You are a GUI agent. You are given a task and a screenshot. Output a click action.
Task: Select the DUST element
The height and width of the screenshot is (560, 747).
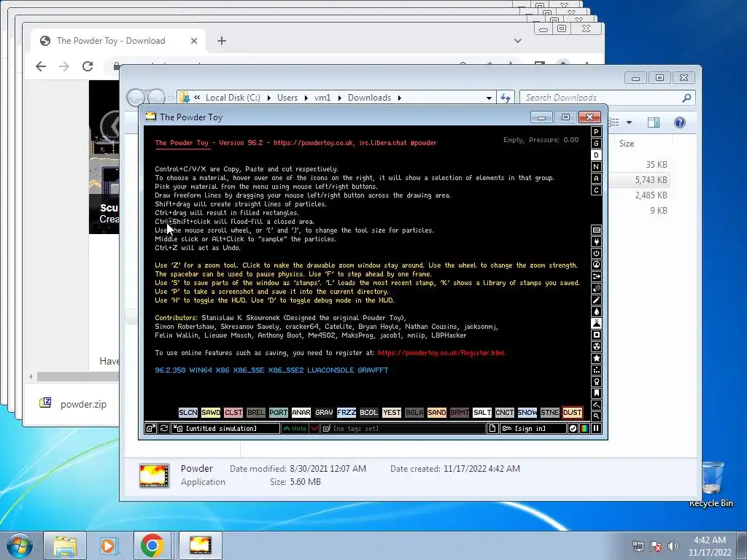pos(572,413)
